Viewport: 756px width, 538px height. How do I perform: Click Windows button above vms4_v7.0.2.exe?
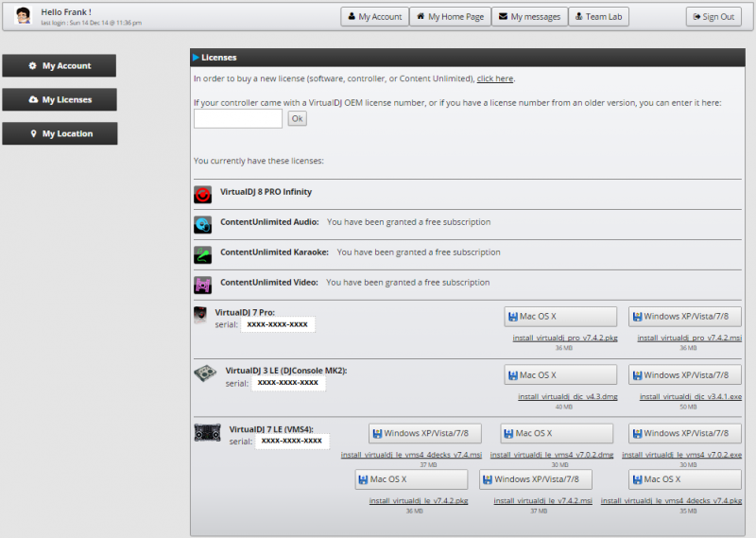[x=684, y=433]
